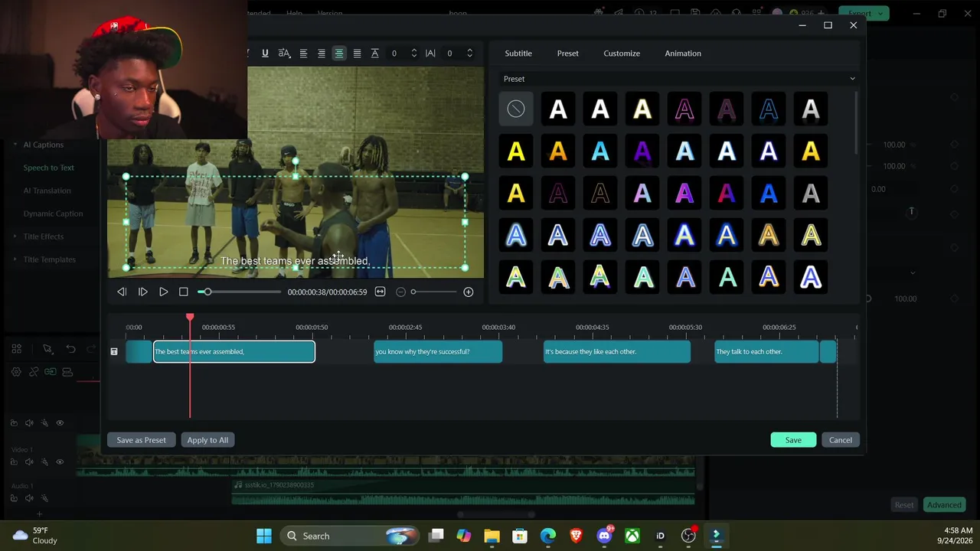Image resolution: width=980 pixels, height=551 pixels.
Task: Switch to the Animation tab
Action: [x=683, y=54]
